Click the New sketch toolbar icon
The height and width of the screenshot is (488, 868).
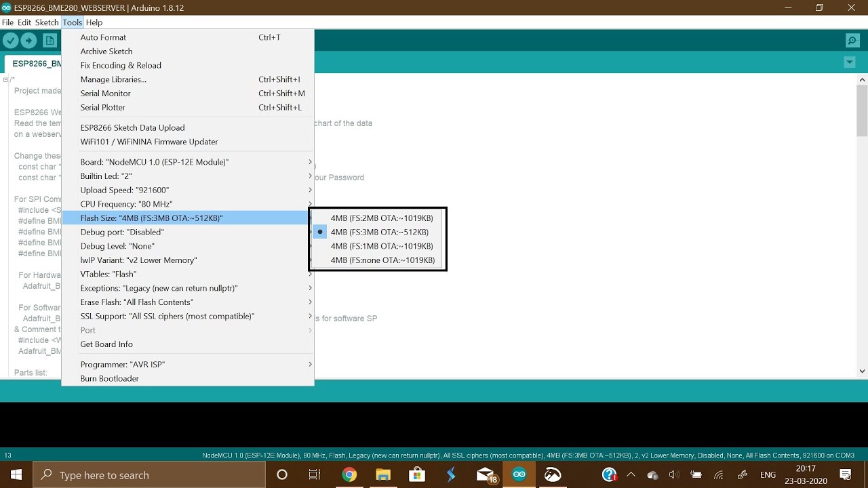pyautogui.click(x=50, y=41)
